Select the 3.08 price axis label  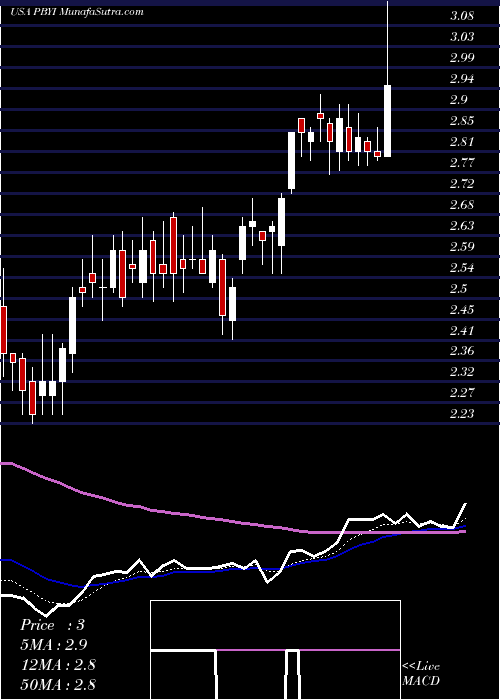coord(462,16)
